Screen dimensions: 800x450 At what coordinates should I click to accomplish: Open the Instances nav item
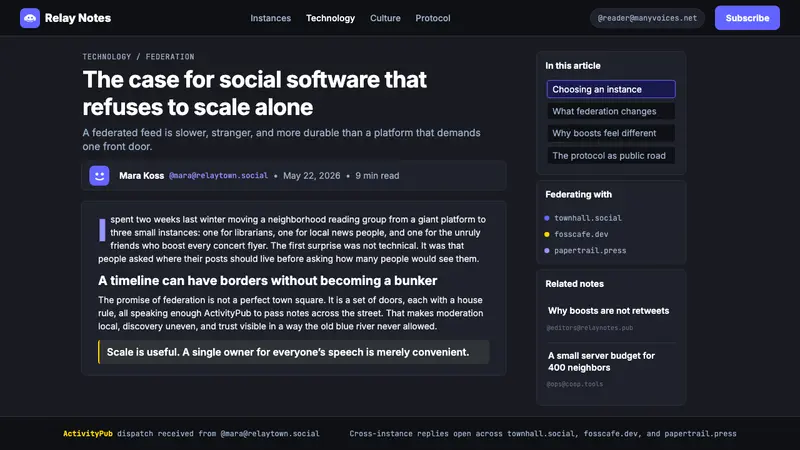tap(270, 18)
